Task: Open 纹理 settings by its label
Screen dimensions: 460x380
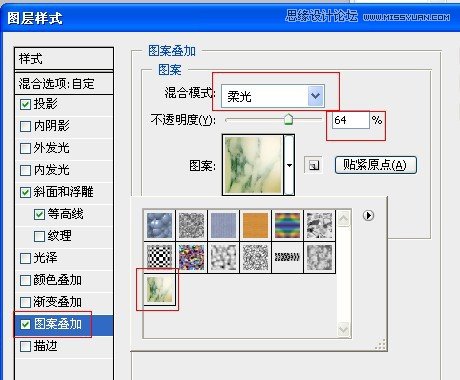Action: click(59, 236)
